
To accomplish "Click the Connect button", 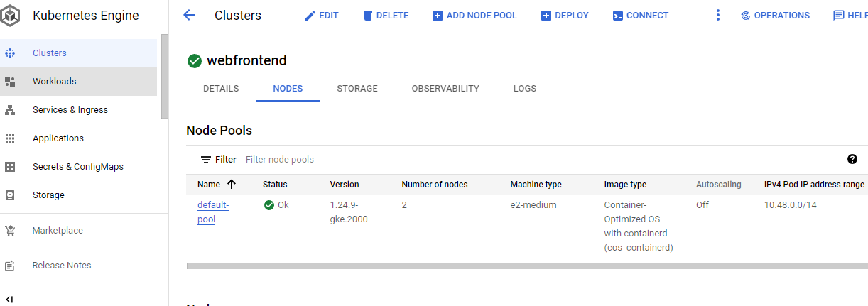I will (x=640, y=16).
